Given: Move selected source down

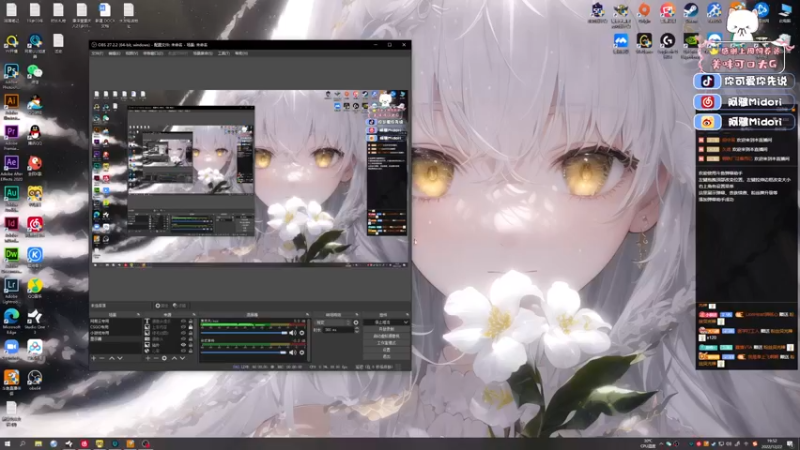Looking at the screenshot, I should [183, 358].
